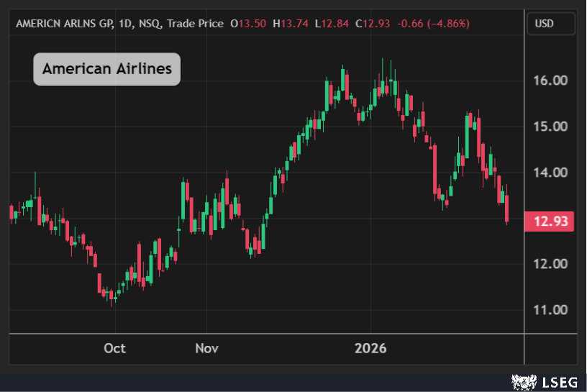Click the open value O13.50
587x392 pixels.
248,24
